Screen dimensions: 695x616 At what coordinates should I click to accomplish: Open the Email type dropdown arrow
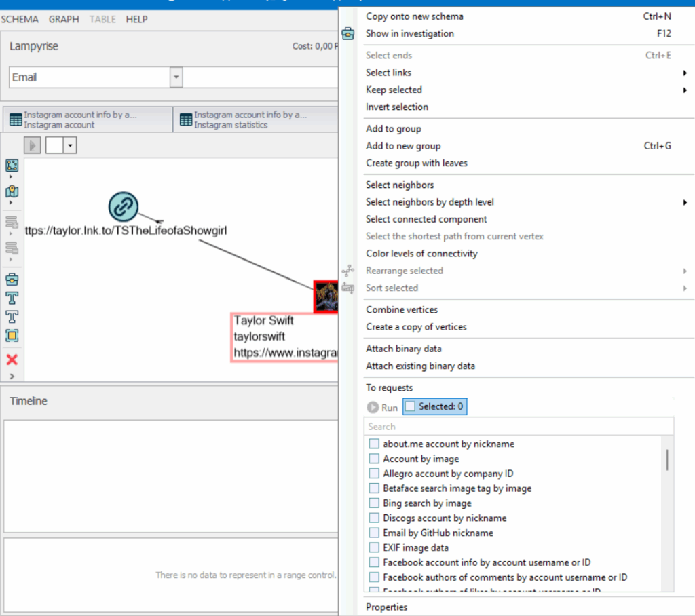176,77
